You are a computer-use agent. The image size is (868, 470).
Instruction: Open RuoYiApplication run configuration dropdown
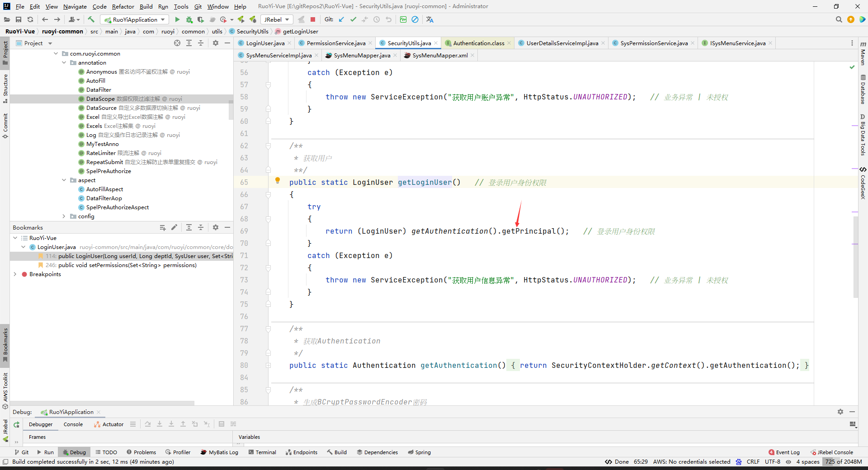135,19
